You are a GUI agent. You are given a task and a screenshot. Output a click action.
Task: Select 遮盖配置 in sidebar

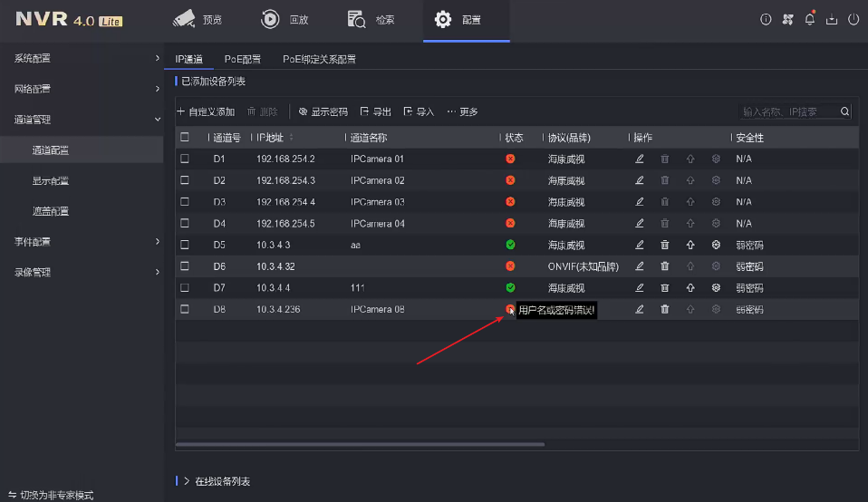(82, 211)
